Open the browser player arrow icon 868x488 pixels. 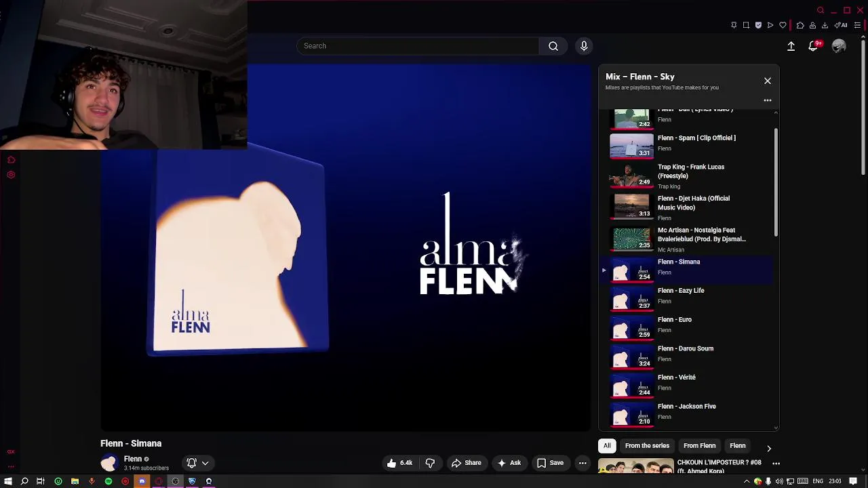pos(770,25)
